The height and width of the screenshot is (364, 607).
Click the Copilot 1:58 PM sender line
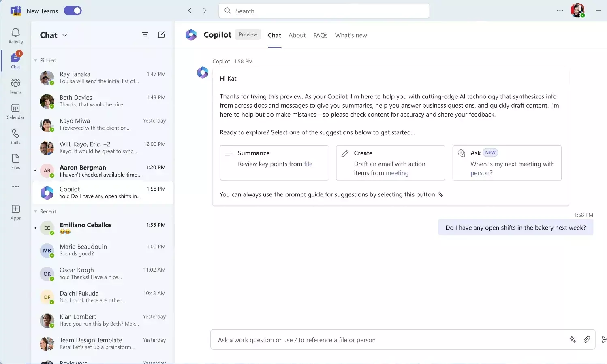[x=233, y=62]
